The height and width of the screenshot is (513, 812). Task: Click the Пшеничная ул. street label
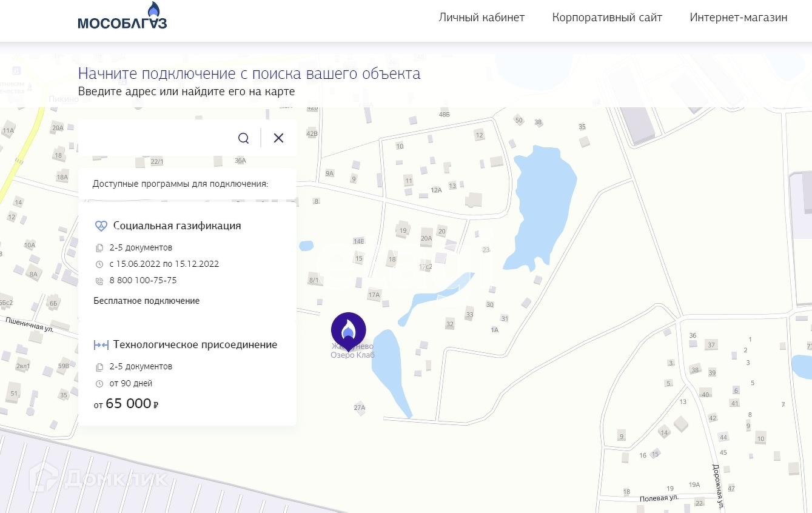pyautogui.click(x=31, y=324)
